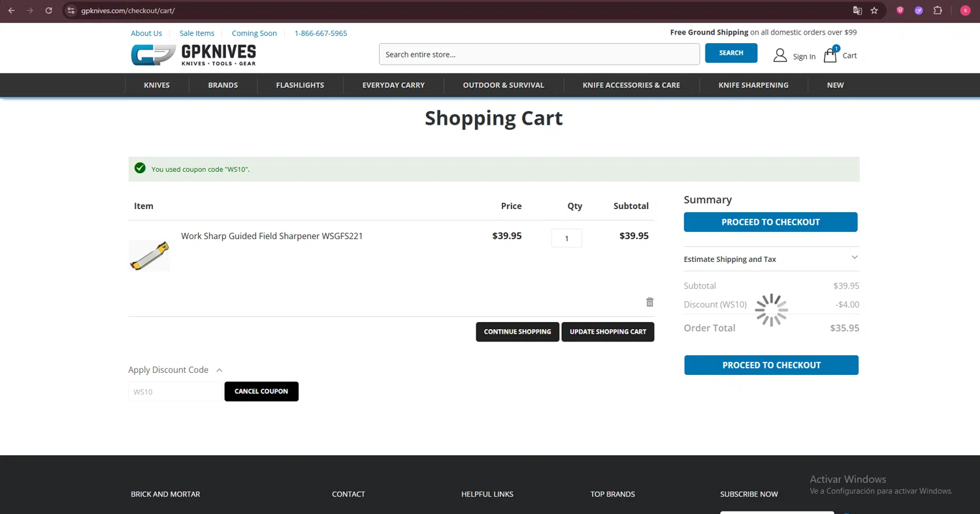Click the phone number 1-866-667-5965
980x514 pixels.
point(321,33)
